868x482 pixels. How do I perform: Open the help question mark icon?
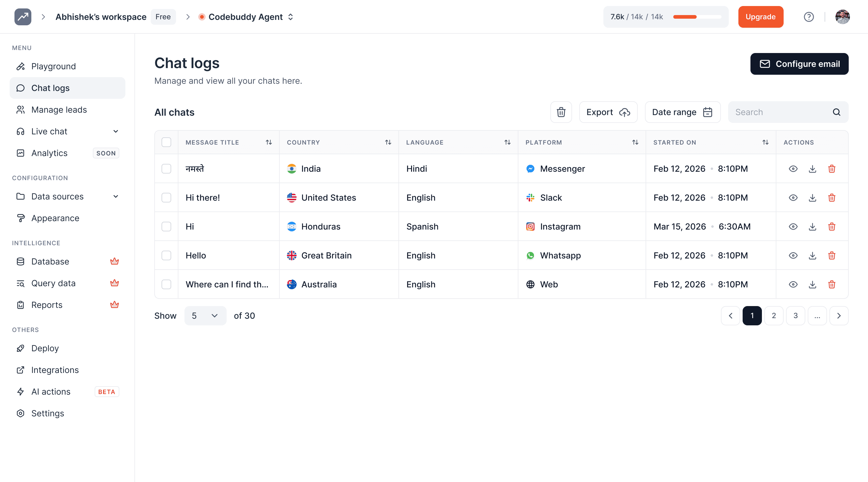809,17
